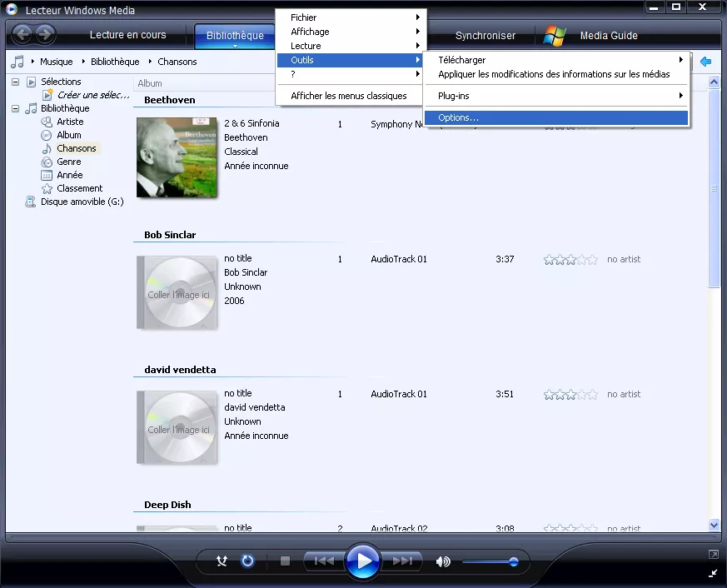Screen dimensions: 727x588
Task: Select Chansons in the library tree
Action: [77, 148]
